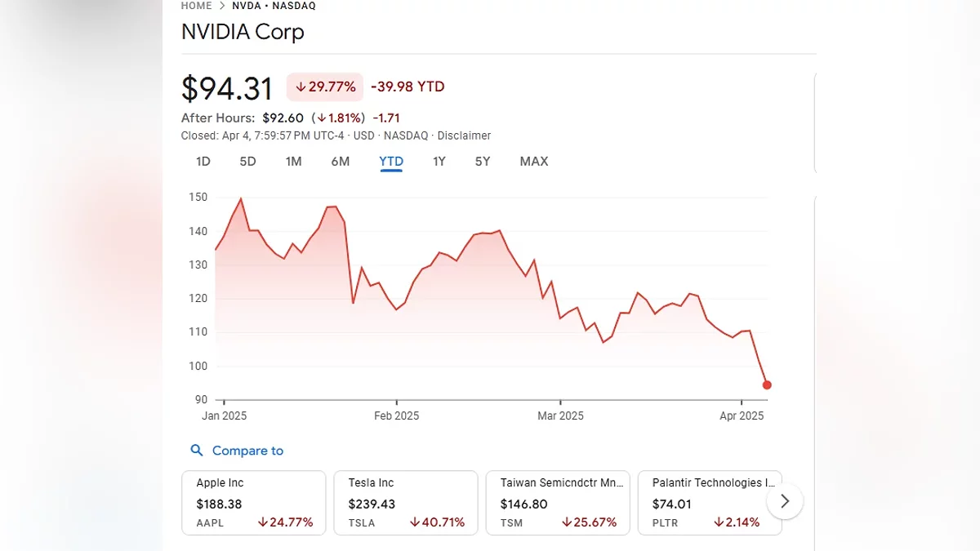
Task: Go to HOME via breadcrumb
Action: (197, 6)
